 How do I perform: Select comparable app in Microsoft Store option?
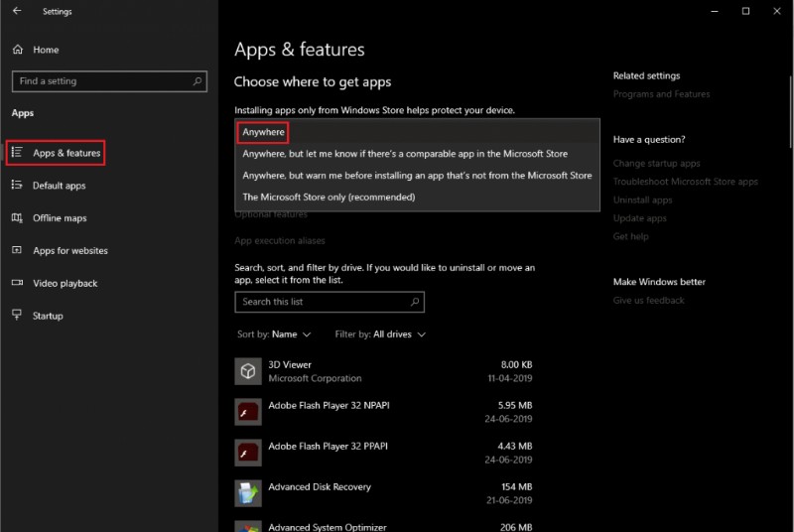click(x=405, y=154)
